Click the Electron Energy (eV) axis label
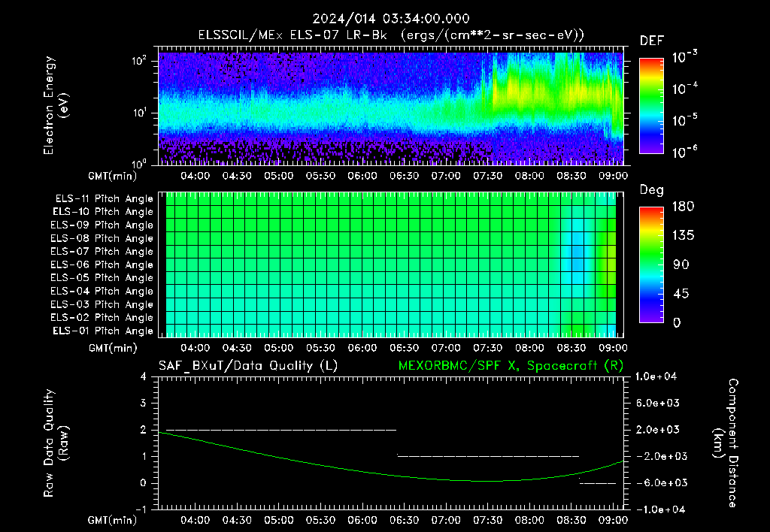Image resolution: width=770 pixels, height=532 pixels. 56,105
